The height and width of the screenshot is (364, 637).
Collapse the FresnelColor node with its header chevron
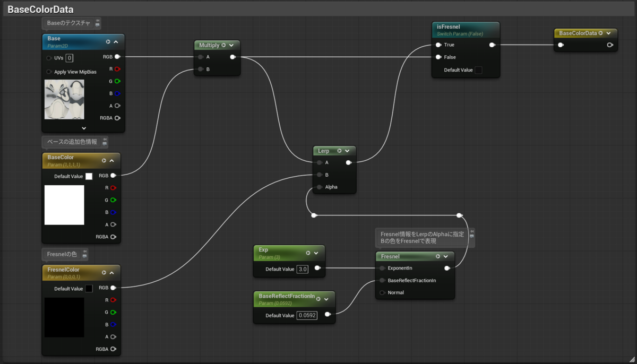coord(111,273)
